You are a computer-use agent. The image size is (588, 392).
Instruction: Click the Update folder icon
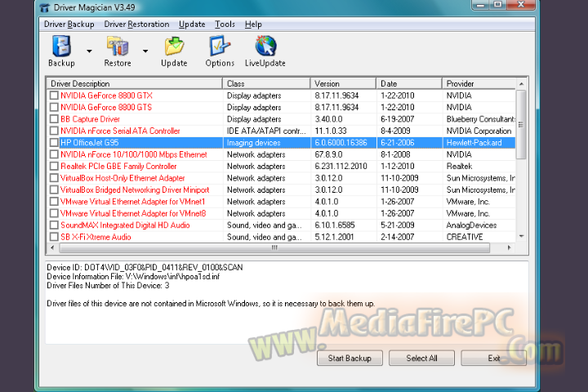click(174, 46)
